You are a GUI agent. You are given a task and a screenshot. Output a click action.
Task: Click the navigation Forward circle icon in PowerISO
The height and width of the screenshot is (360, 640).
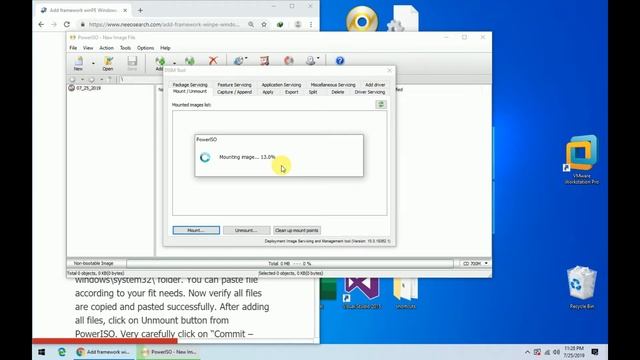92,79
